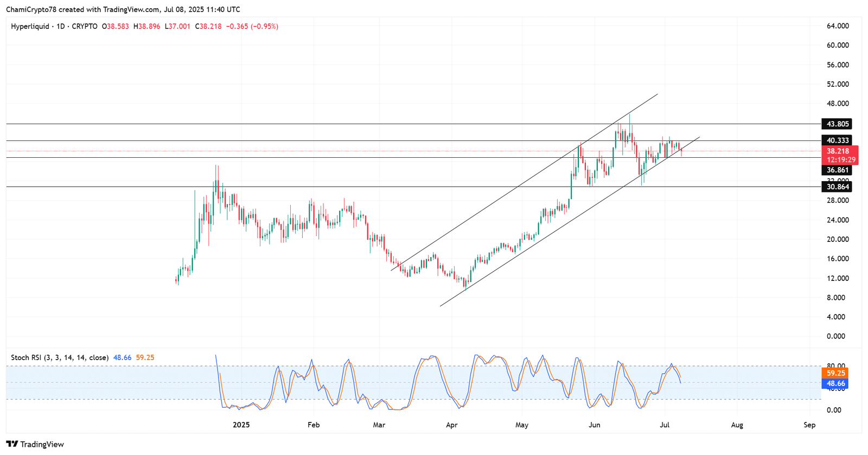Select the 43.805 horizontal level price label
Image resolution: width=868 pixels, height=455 pixels.
coord(838,124)
